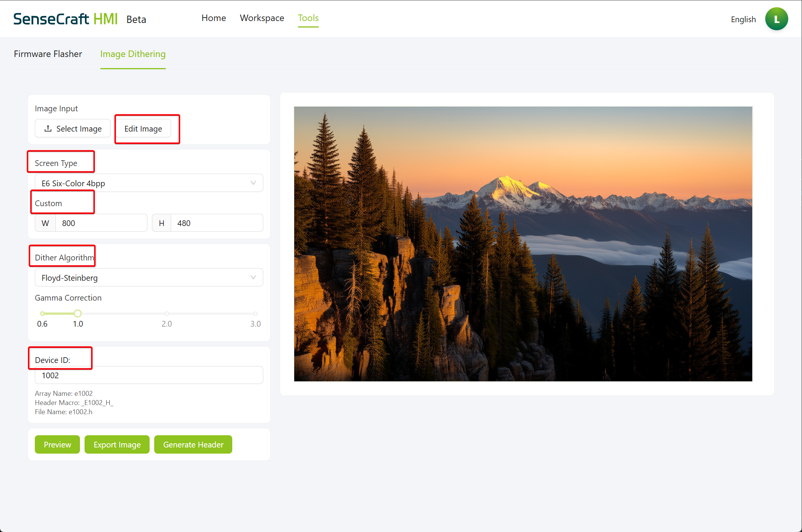Switch to the Firmware Flasher tab
This screenshot has width=802, height=532.
[x=48, y=54]
